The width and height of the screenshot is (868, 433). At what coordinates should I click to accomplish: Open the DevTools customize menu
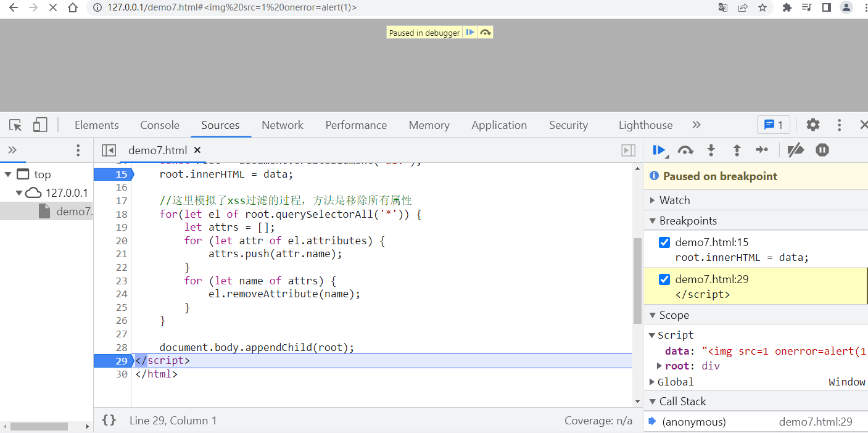click(839, 125)
